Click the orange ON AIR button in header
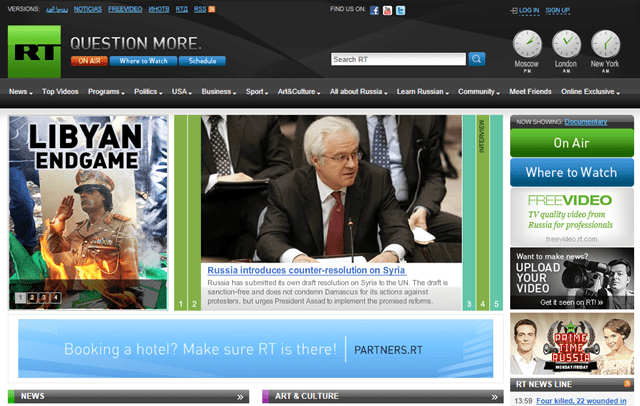 89,61
